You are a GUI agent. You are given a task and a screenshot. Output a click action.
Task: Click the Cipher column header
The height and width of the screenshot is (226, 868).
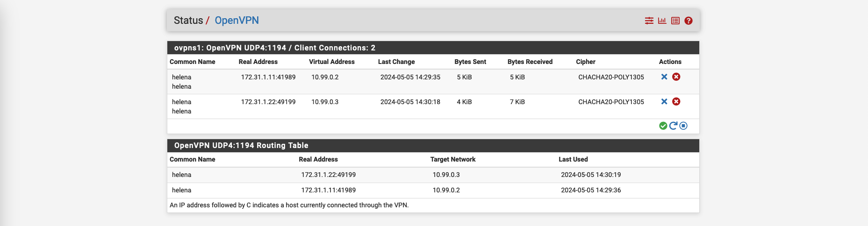pos(585,62)
